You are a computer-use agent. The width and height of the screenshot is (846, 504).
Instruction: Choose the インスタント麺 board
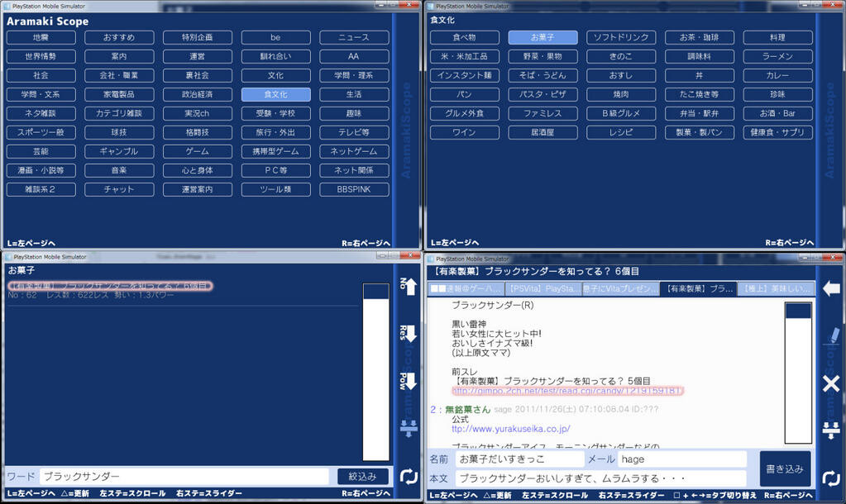tap(465, 75)
